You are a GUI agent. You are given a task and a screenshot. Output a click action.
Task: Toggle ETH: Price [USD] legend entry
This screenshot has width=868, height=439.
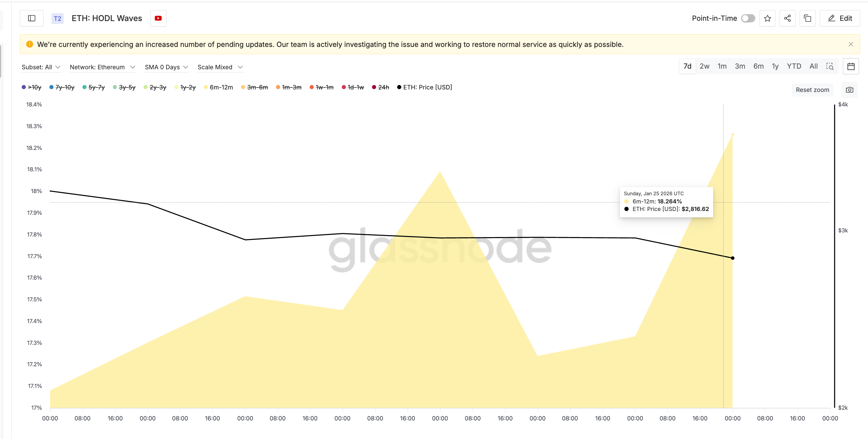click(x=427, y=87)
